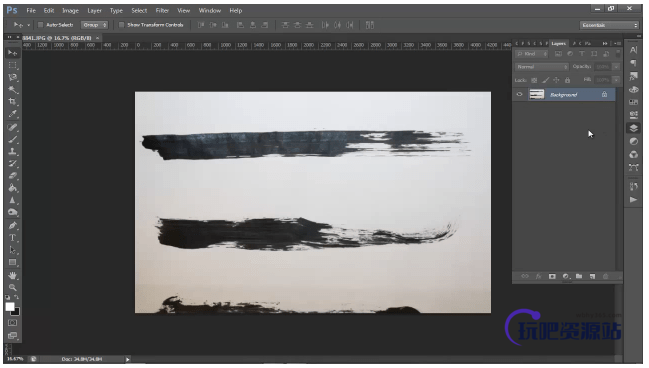Screen dimensions: 649x368
Task: Select the Eraser tool
Action: pyautogui.click(x=12, y=176)
